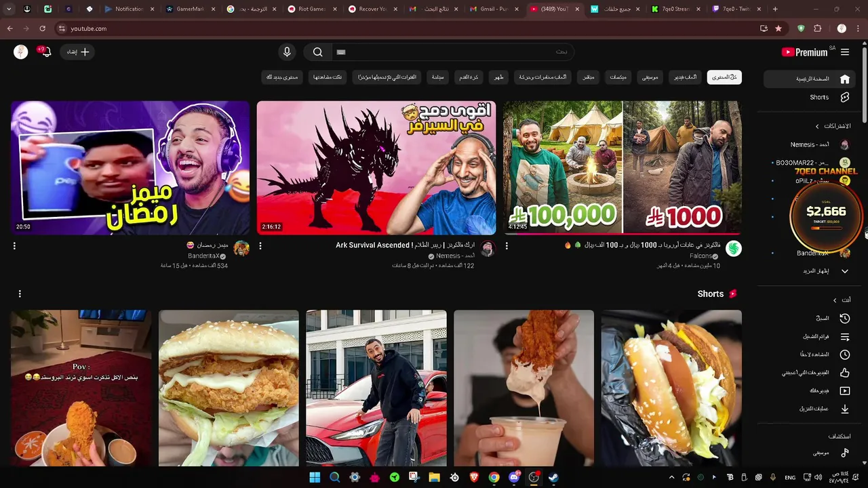
Task: Open Your videos (فيديوهاتك) from sidebar
Action: point(810,391)
